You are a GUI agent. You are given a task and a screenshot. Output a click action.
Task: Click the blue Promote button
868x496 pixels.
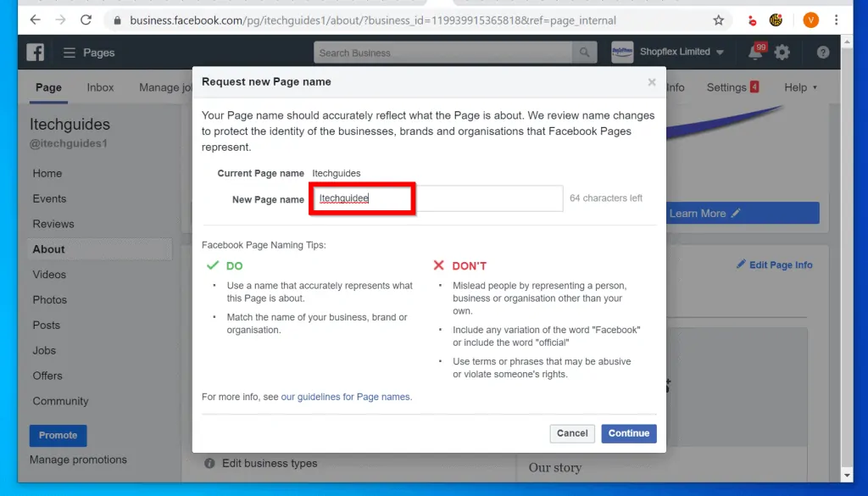[58, 435]
